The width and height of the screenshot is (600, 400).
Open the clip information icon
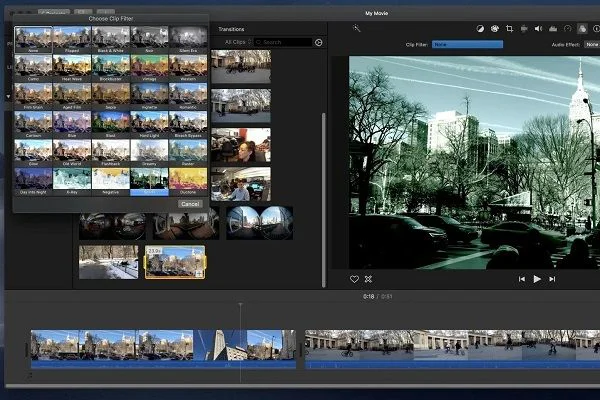pyautogui.click(x=596, y=29)
